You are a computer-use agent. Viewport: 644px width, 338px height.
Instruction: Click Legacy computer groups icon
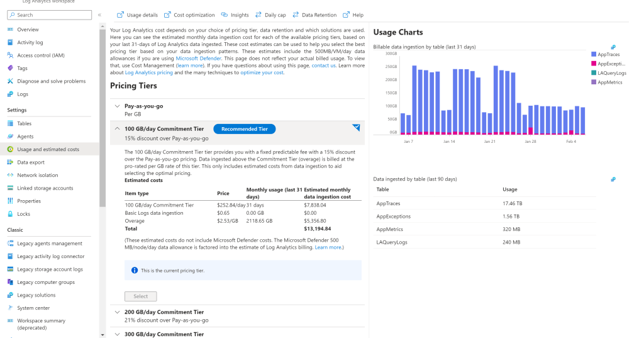(10, 282)
